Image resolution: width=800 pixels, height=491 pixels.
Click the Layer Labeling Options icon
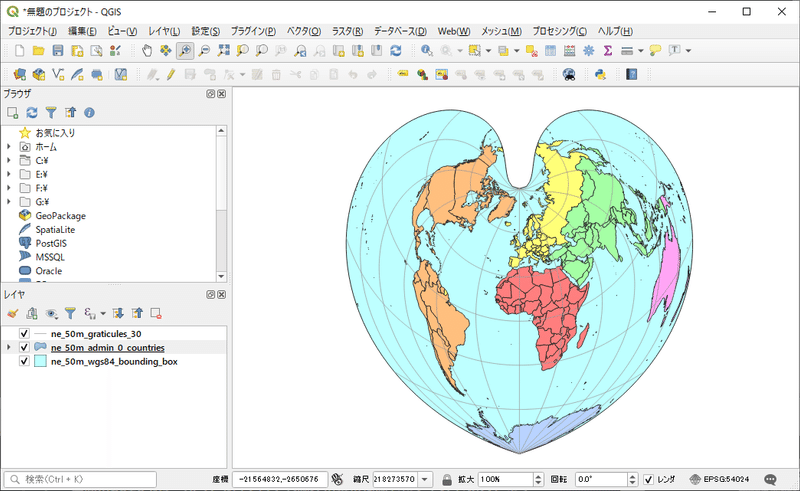403,75
